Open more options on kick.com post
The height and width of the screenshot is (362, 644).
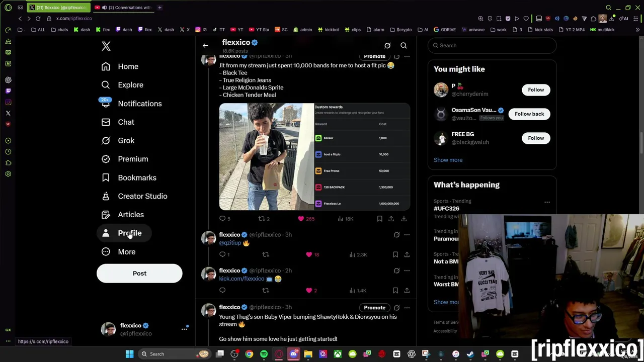coord(407,271)
